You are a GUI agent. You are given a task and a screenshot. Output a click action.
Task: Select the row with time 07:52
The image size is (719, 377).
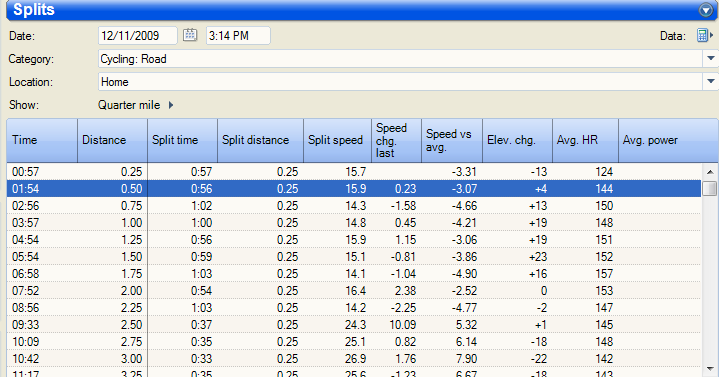[x=354, y=291]
